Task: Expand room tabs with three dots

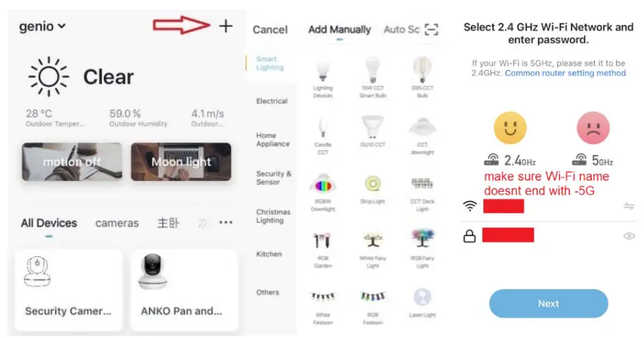Action: pos(226,222)
